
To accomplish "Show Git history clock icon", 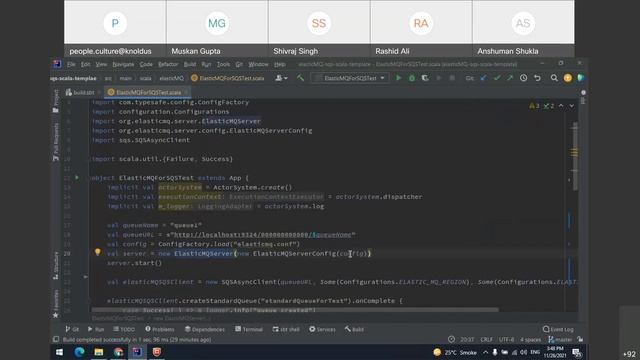I will click(523, 78).
